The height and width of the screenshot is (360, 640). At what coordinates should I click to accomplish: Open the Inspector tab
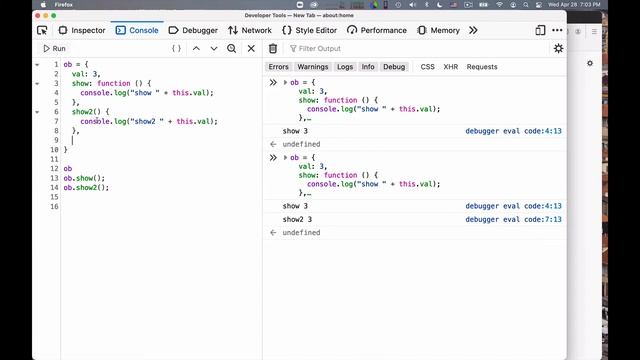coord(82,30)
